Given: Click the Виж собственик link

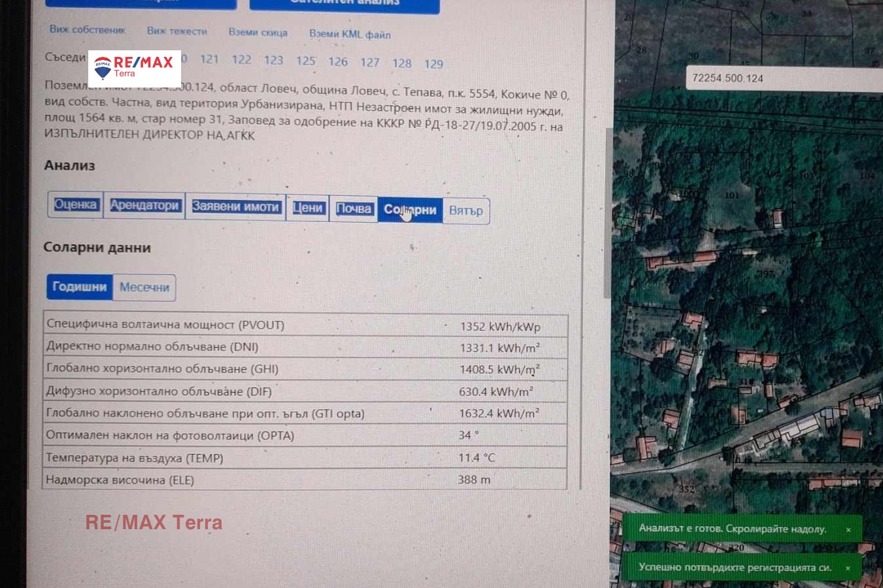Looking at the screenshot, I should click(88, 29).
